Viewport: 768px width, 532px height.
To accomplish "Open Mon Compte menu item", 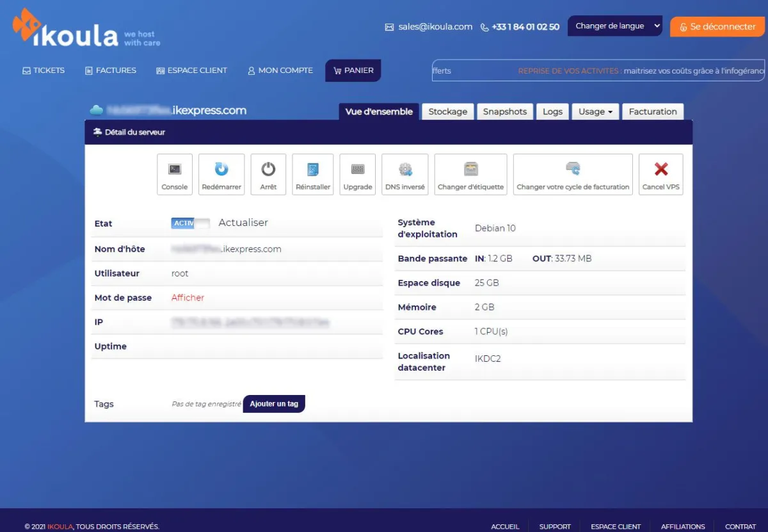I will pos(280,70).
